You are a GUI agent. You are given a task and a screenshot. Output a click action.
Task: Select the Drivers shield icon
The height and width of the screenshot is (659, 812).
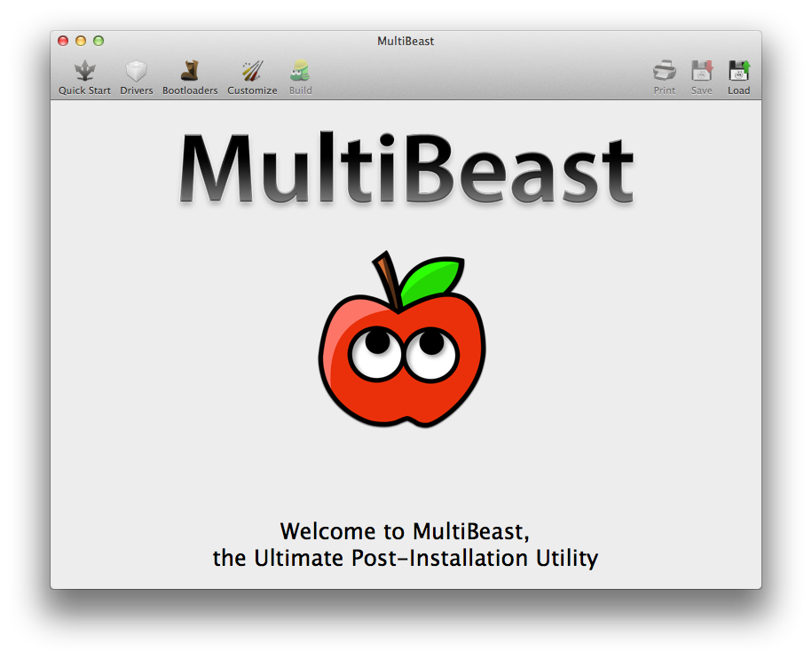pyautogui.click(x=136, y=72)
